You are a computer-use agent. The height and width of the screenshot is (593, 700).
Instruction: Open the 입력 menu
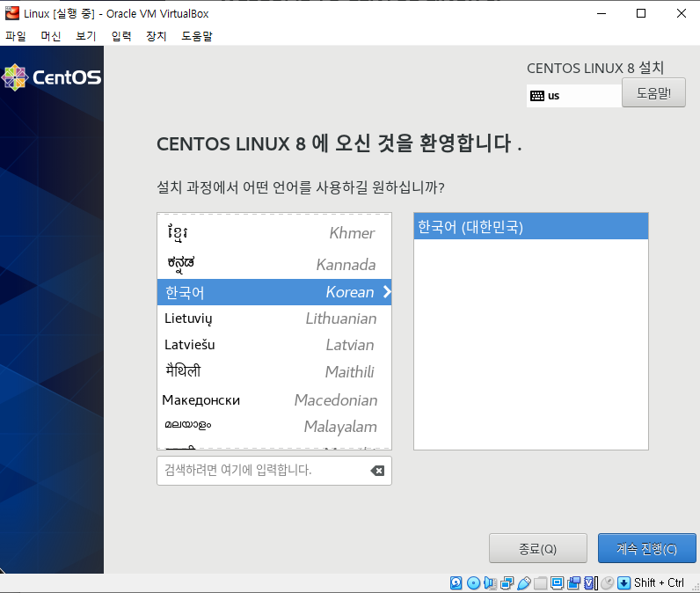coord(121,36)
